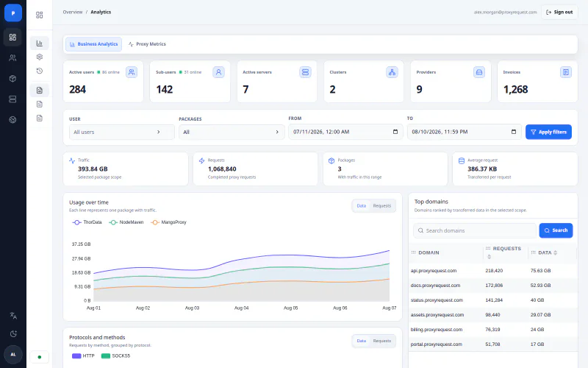Click the grid icon atop secondary sidebar
The width and height of the screenshot is (588, 368).
coord(40,15)
